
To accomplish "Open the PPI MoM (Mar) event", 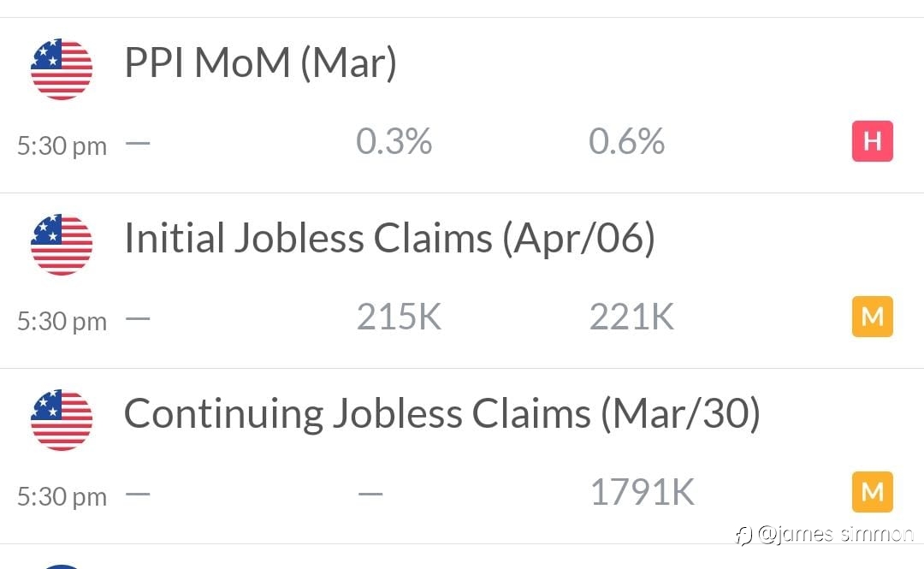I will [x=260, y=62].
